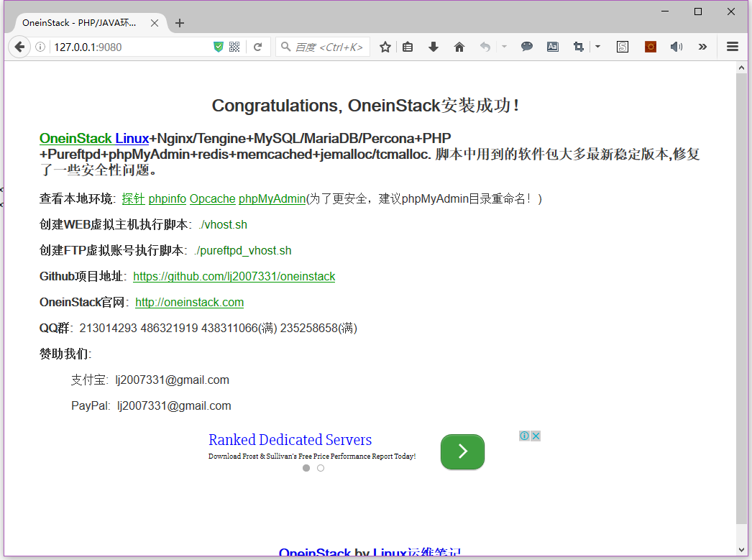Open the phpMyAdmin link
Viewport: 752px width, 560px height.
point(272,198)
